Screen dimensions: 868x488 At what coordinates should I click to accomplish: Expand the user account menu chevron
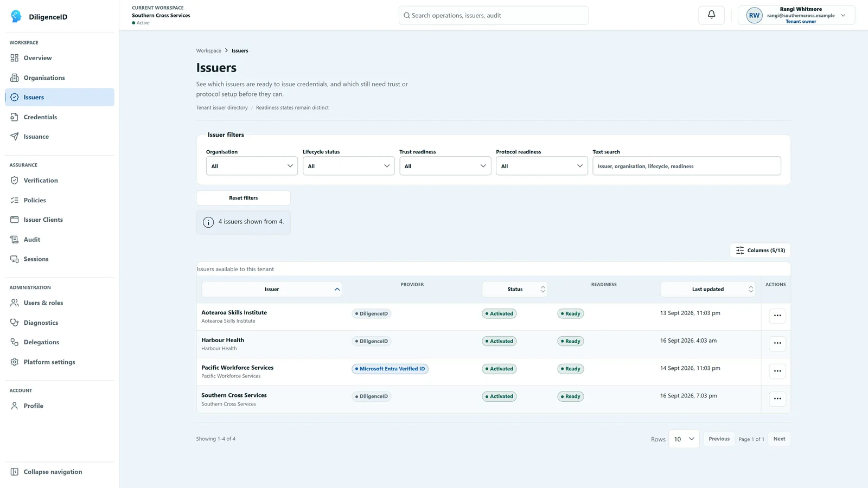(x=843, y=15)
